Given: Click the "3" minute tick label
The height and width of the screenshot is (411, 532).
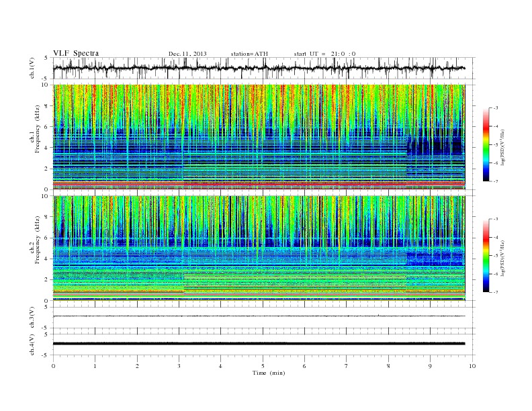Looking at the screenshot, I should click(179, 366).
